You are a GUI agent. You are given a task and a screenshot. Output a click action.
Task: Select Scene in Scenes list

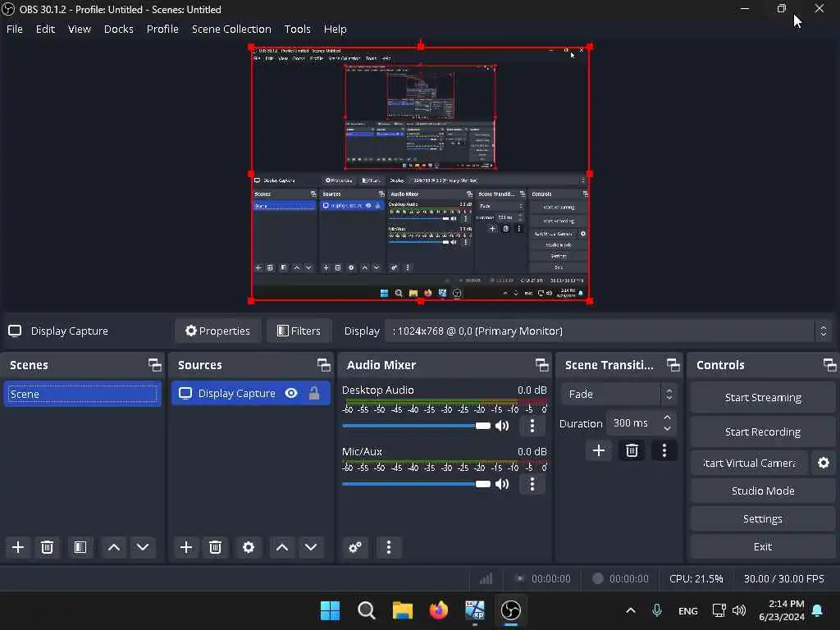[x=83, y=394]
